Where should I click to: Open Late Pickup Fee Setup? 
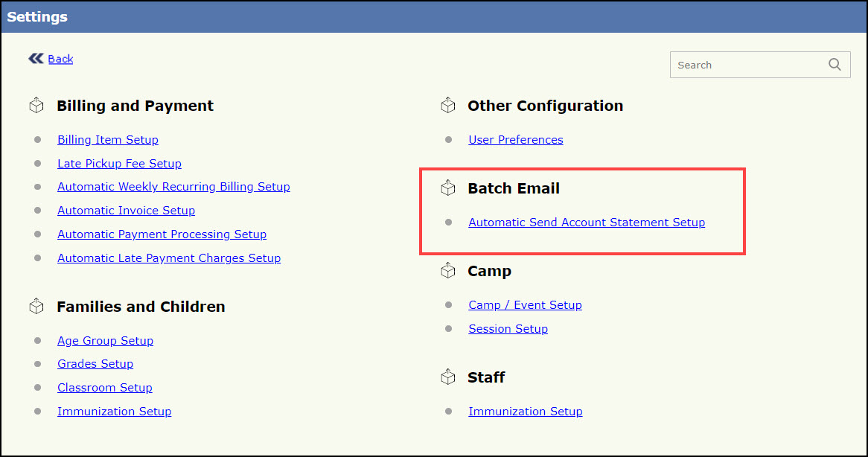pyautogui.click(x=119, y=163)
